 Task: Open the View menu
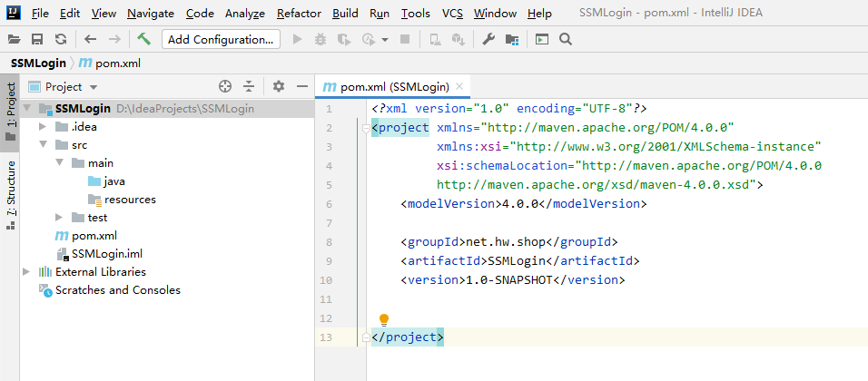click(104, 14)
